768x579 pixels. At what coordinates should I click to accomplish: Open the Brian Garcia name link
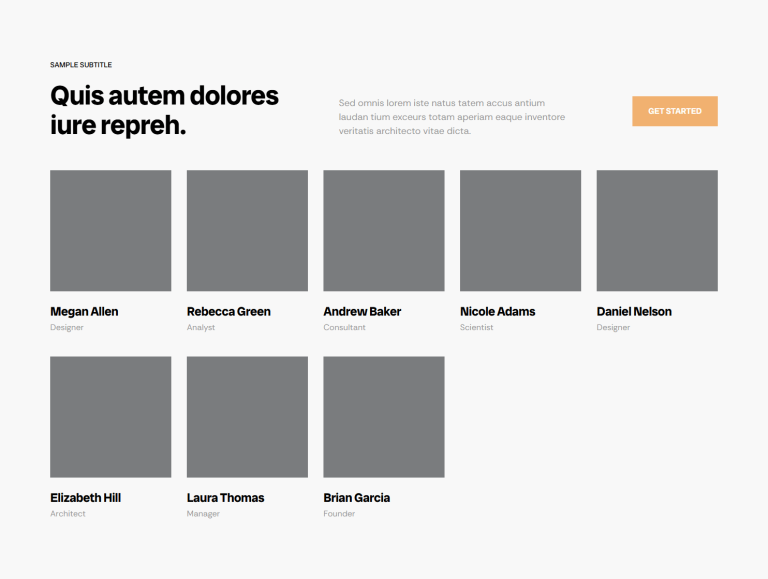tap(356, 497)
